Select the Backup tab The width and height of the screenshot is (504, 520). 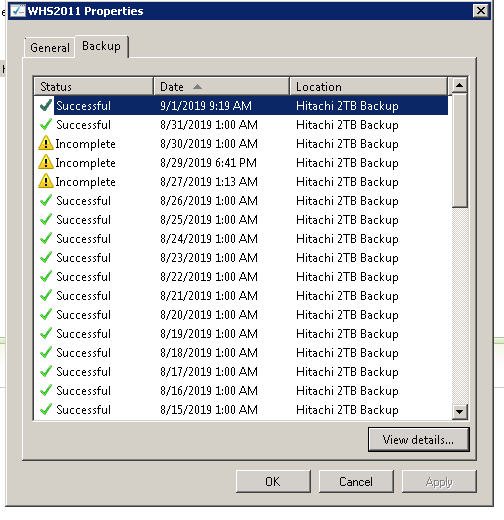(101, 46)
